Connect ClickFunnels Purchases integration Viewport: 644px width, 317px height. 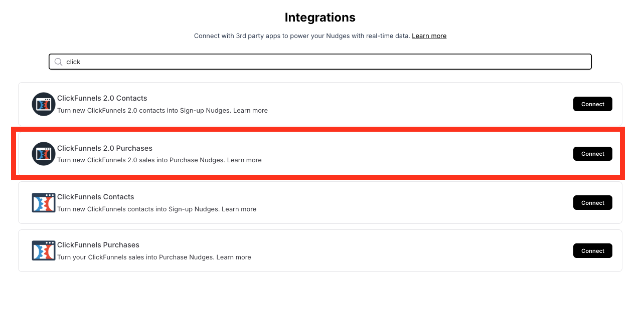[592, 251]
